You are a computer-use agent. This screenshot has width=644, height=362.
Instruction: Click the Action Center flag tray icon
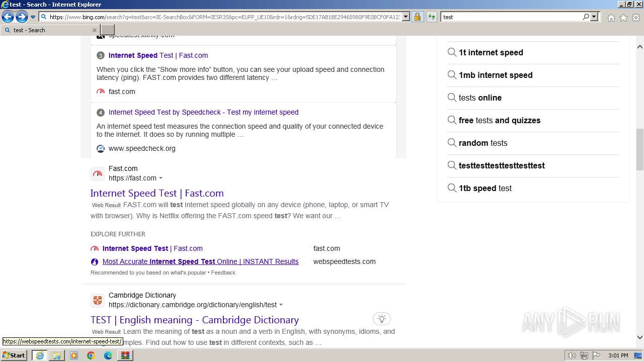click(x=596, y=355)
